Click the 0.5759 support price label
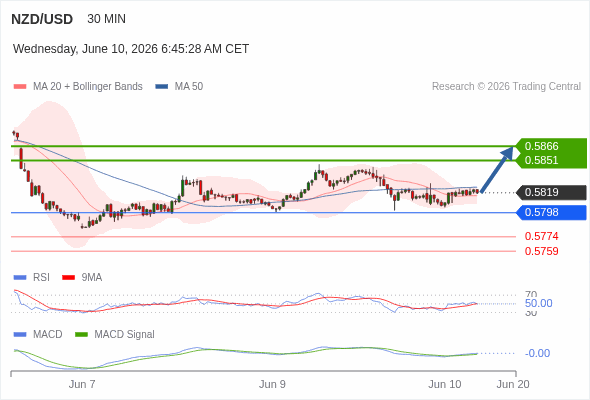 pos(541,251)
